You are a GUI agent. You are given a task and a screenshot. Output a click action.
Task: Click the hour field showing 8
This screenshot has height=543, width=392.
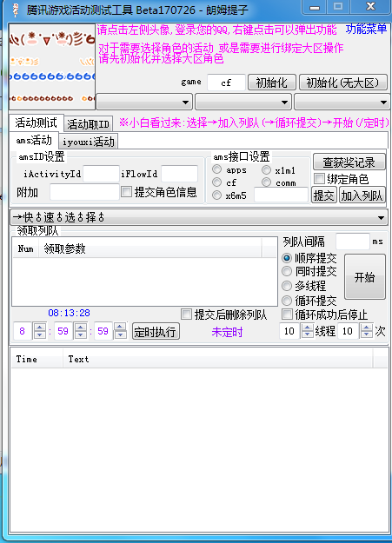(23, 331)
